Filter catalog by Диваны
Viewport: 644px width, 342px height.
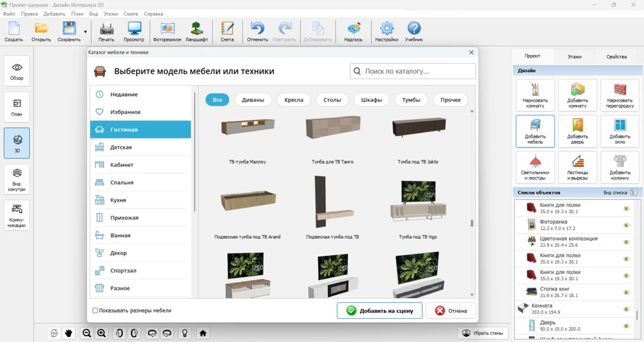(x=253, y=100)
